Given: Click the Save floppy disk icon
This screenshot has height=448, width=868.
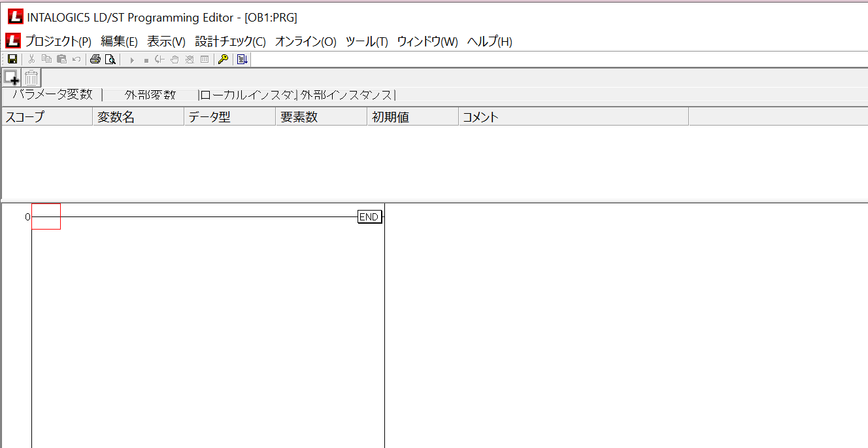Looking at the screenshot, I should pyautogui.click(x=12, y=60).
